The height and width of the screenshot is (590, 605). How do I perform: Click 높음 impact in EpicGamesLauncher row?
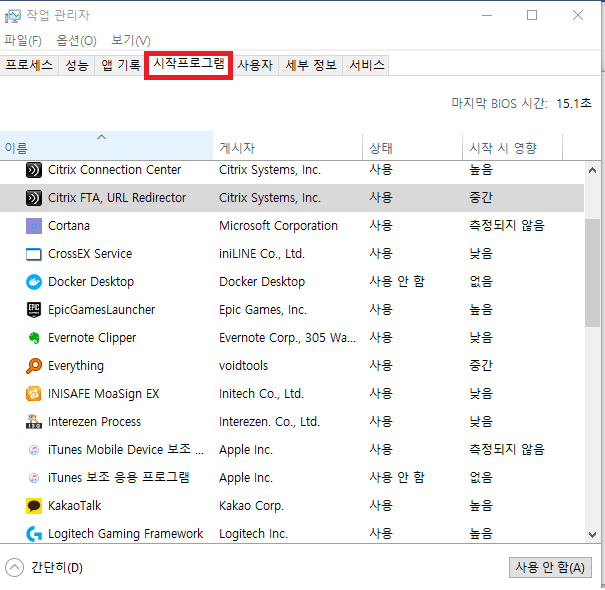pos(481,310)
